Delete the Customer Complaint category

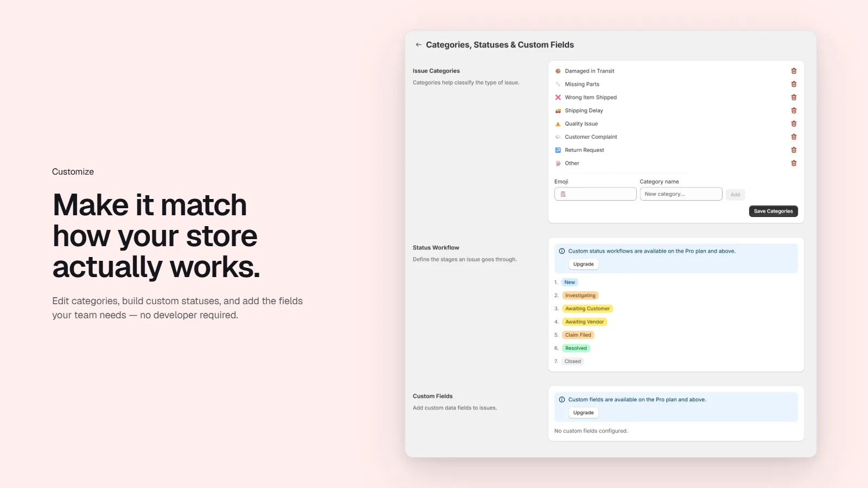(x=794, y=137)
